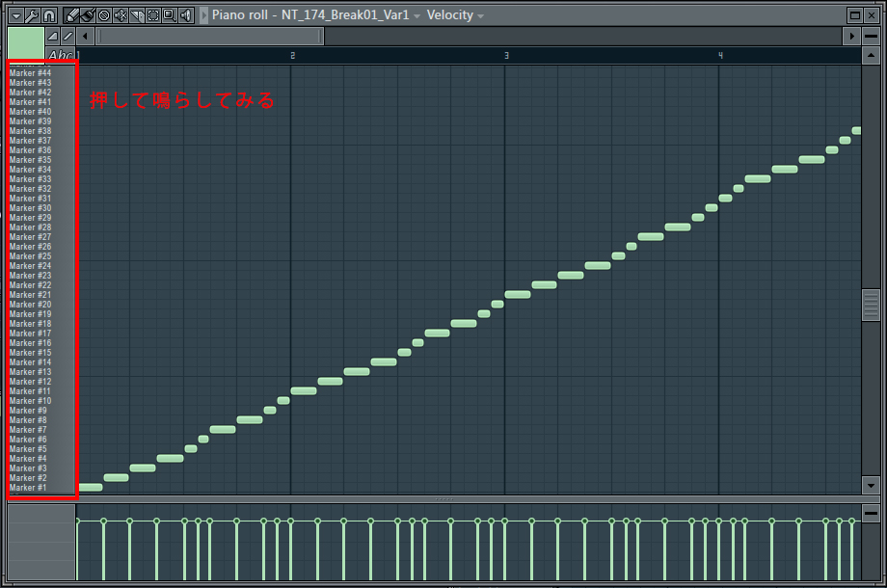Click the horizontal scroll right arrow
Screen dimensions: 887x588
click(x=852, y=37)
